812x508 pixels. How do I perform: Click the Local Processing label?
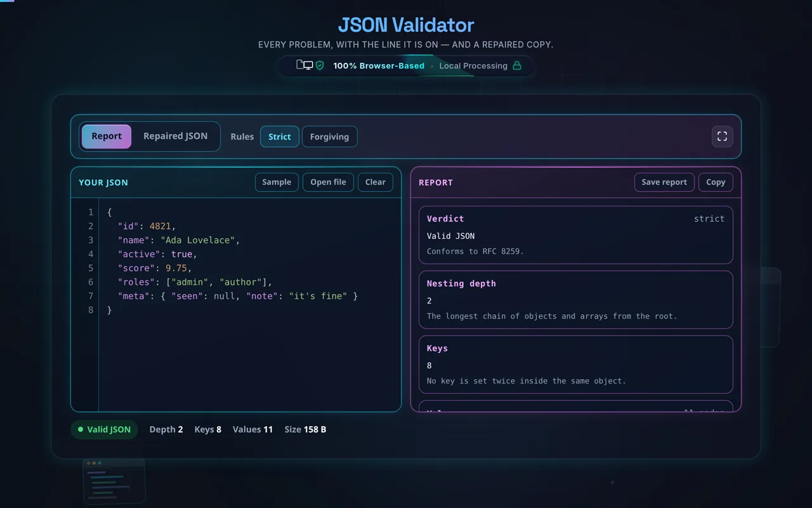click(473, 65)
